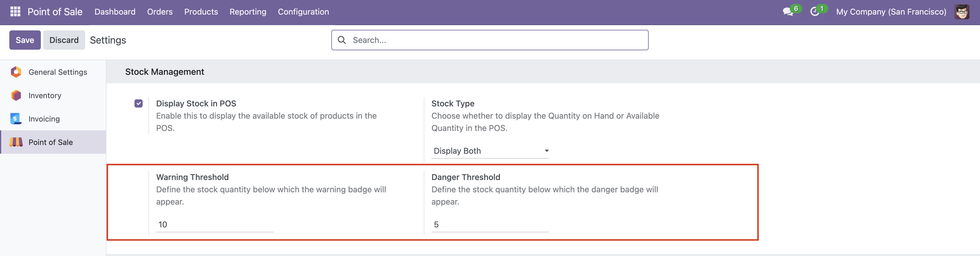Open the Orders menu
Viewport: 980px width, 256px height.
(x=160, y=12)
